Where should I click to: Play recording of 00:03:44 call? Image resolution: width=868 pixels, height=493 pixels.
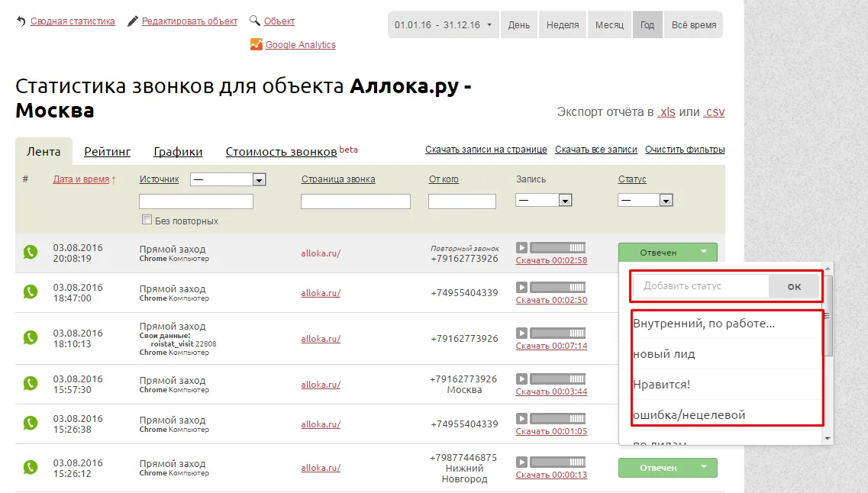521,379
